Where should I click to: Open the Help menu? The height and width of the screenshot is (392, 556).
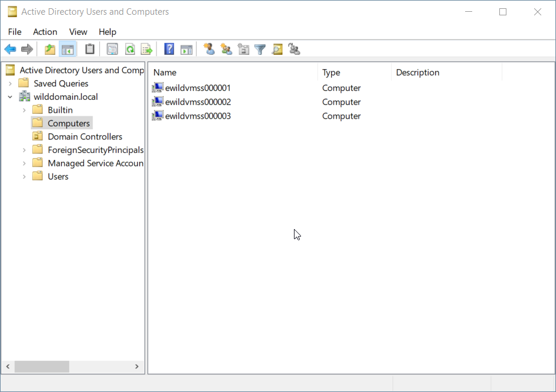pyautogui.click(x=107, y=32)
